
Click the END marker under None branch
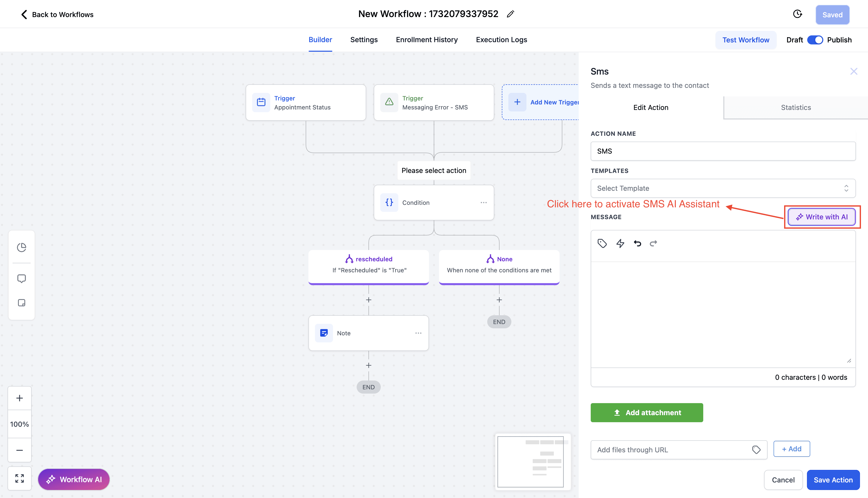click(x=499, y=322)
